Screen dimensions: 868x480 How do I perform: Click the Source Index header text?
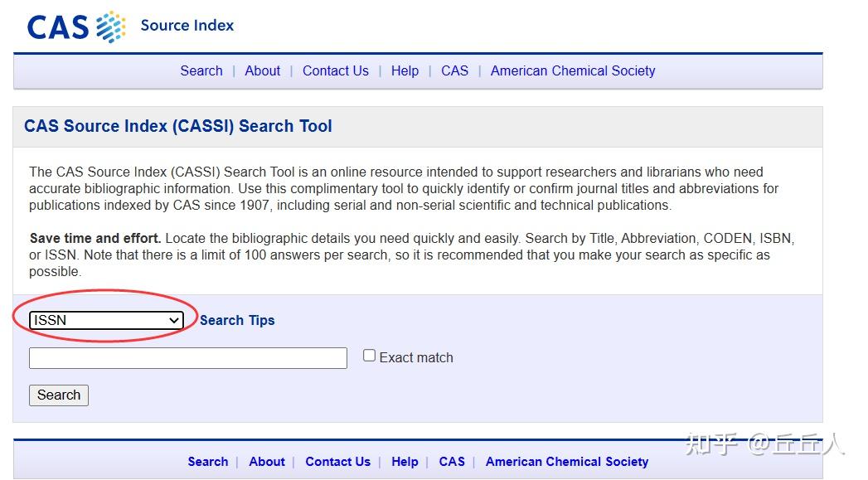click(x=187, y=26)
